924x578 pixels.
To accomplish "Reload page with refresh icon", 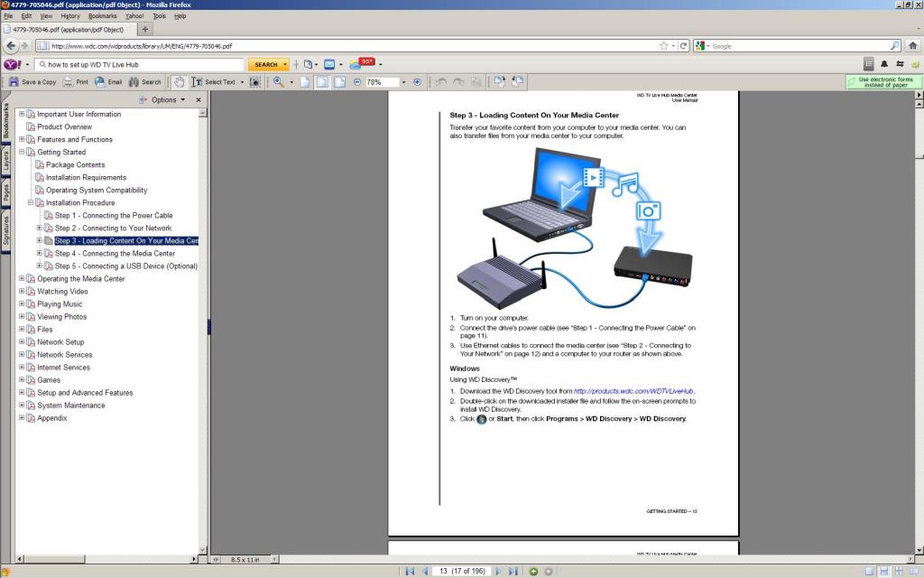I will click(684, 46).
